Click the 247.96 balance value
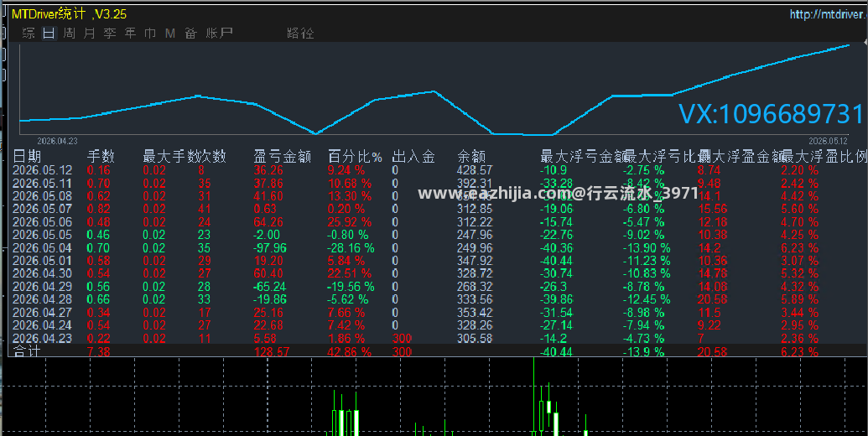This screenshot has height=436, width=868. (x=475, y=235)
